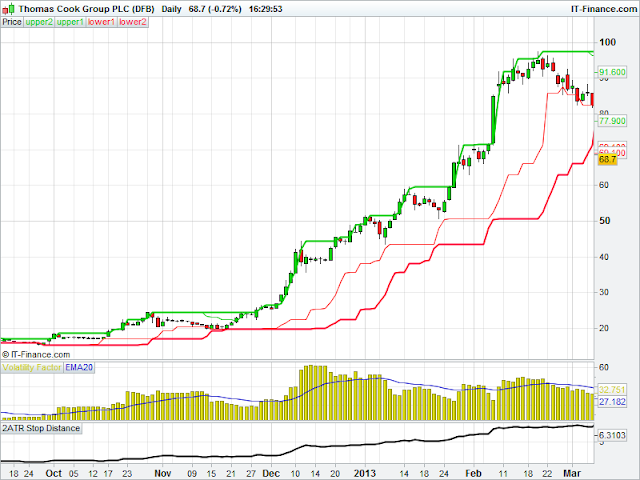Image resolution: width=640 pixels, height=480 pixels.
Task: Click the 32.751 volatility value tag
Action: [x=612, y=389]
